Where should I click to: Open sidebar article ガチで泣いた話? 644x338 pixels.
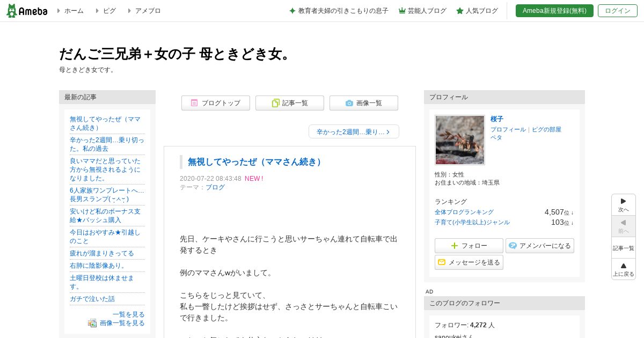click(x=92, y=299)
